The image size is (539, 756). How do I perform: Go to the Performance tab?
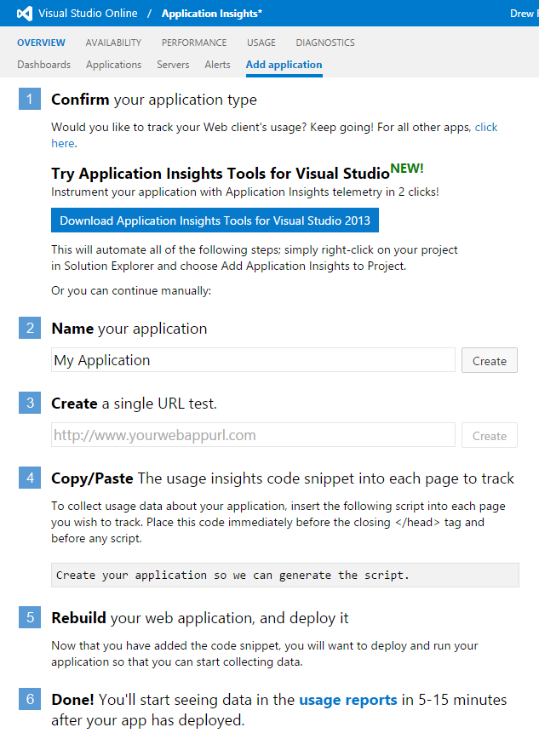(194, 43)
